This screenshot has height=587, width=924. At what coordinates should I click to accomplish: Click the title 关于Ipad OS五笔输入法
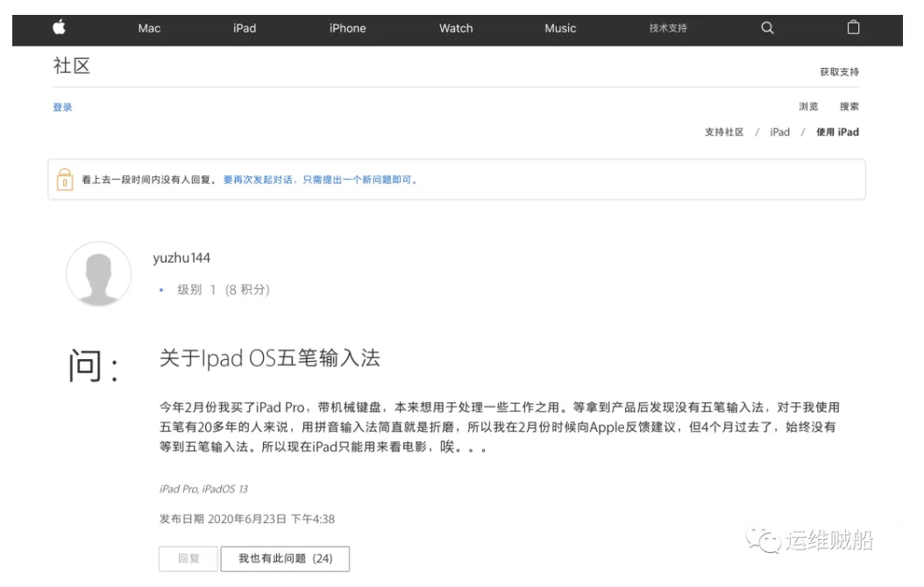(270, 358)
